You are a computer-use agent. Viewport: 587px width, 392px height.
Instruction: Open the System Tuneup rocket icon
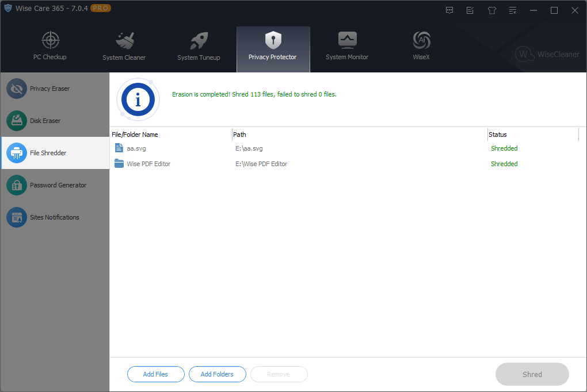[x=199, y=40]
